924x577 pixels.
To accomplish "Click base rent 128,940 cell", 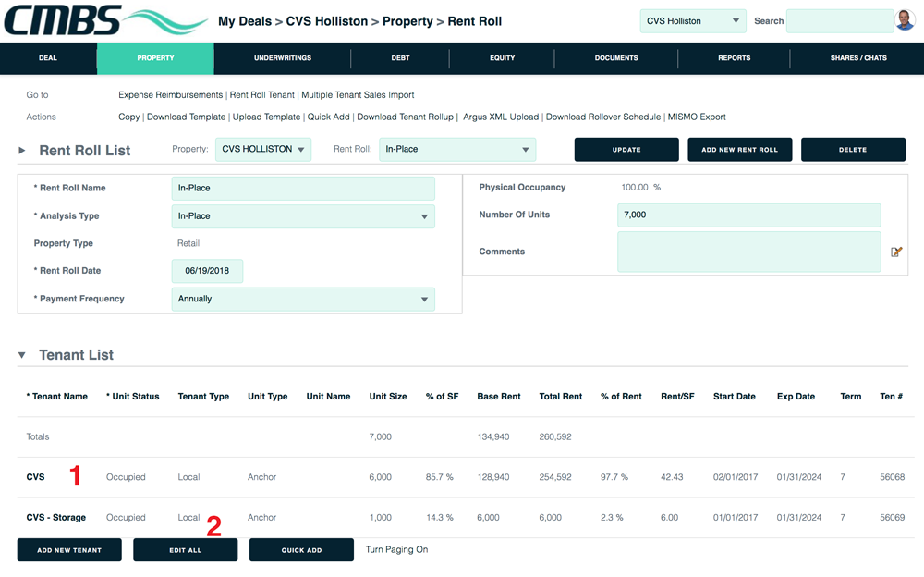I will 493,477.
